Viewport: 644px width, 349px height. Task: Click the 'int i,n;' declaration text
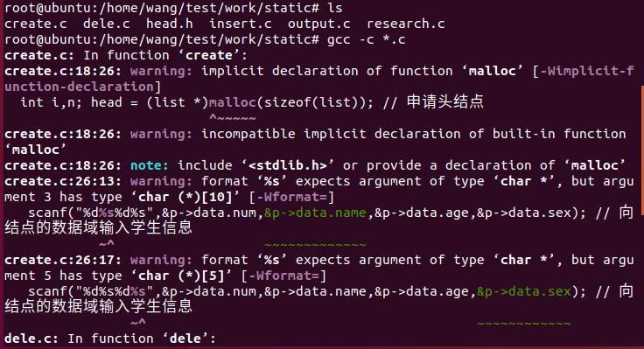tap(51, 102)
